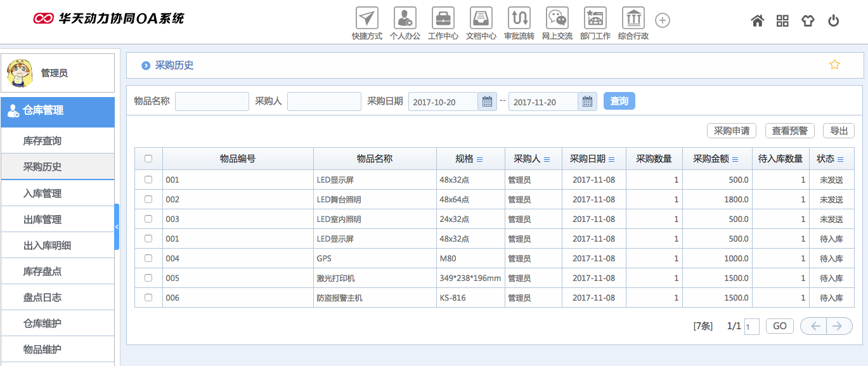Screen dimensions: 868x366
Task: Collapse the left sidebar panel handle
Action: 117,226
